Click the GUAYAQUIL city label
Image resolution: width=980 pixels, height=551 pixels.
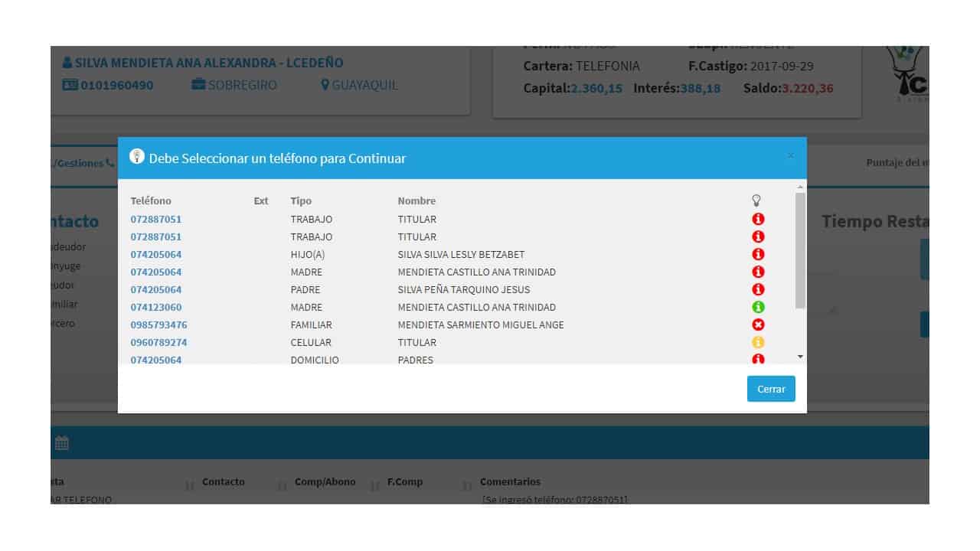(x=365, y=85)
